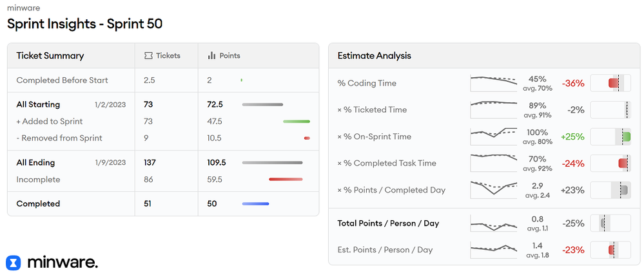Click the Completed Before Start green bar
This screenshot has height=280, width=644.
tap(242, 80)
